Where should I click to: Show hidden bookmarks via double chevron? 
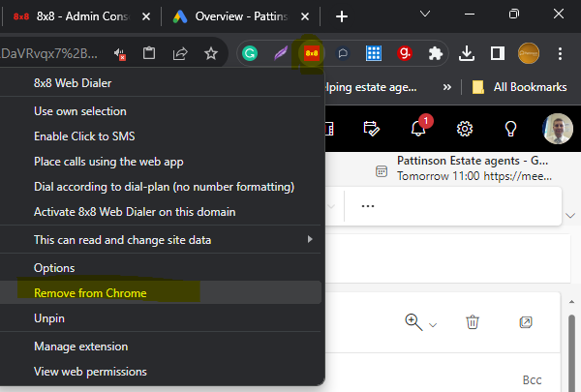click(x=447, y=87)
